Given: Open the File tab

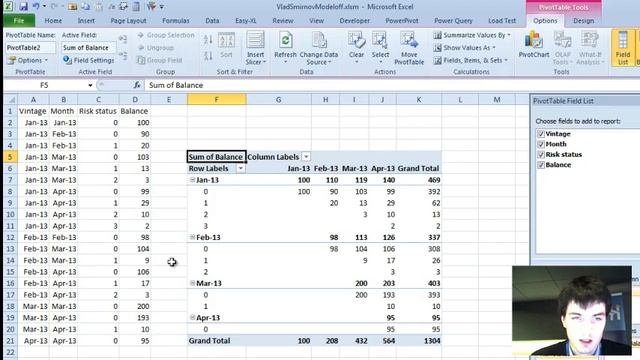Looking at the screenshot, I should point(19,20).
